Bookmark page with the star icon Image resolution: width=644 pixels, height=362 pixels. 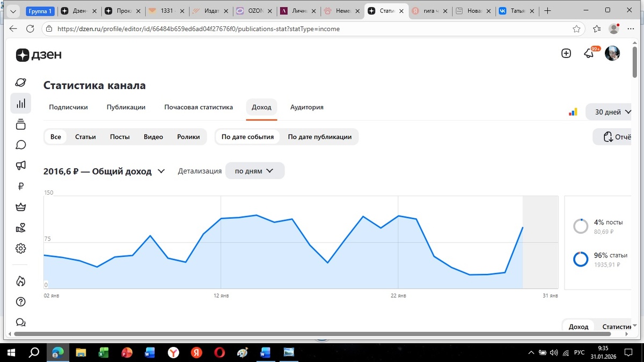pos(576,29)
